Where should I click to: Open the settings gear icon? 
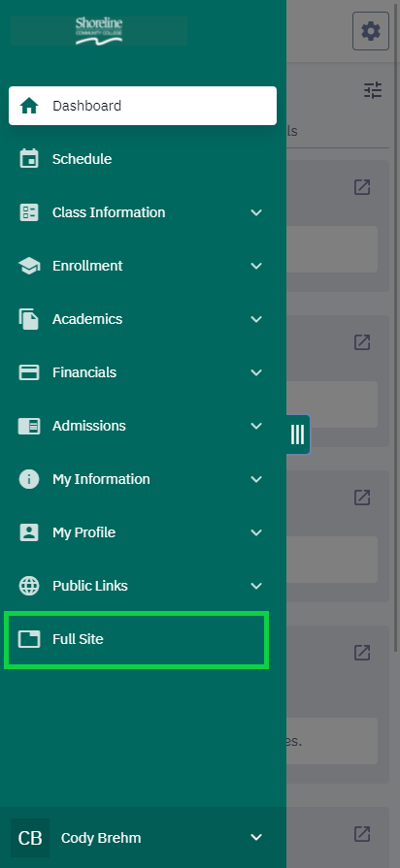point(371,32)
